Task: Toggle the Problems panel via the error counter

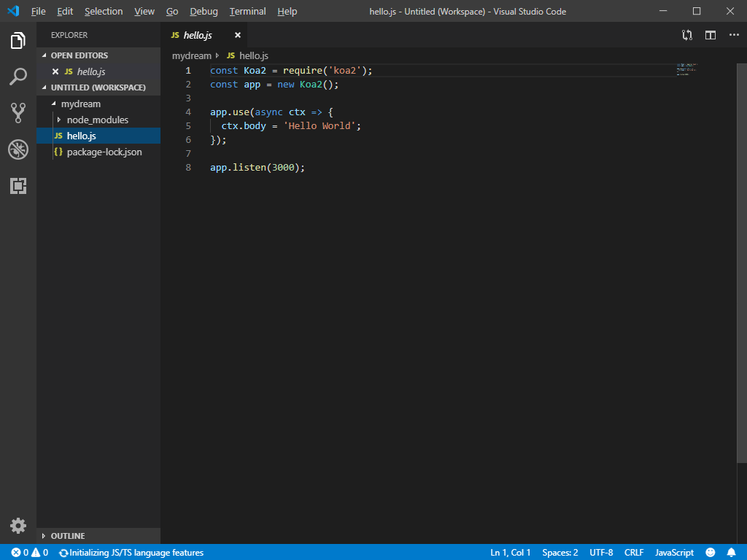Action: click(22, 552)
